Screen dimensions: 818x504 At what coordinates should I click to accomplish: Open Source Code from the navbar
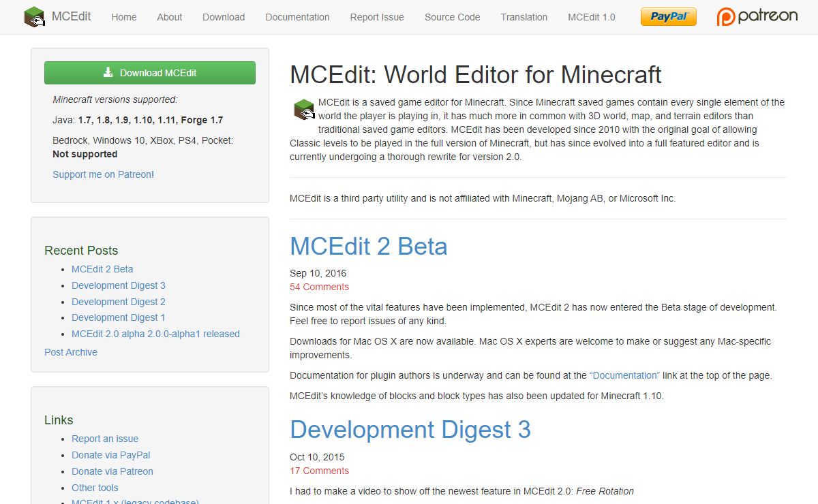click(x=452, y=17)
